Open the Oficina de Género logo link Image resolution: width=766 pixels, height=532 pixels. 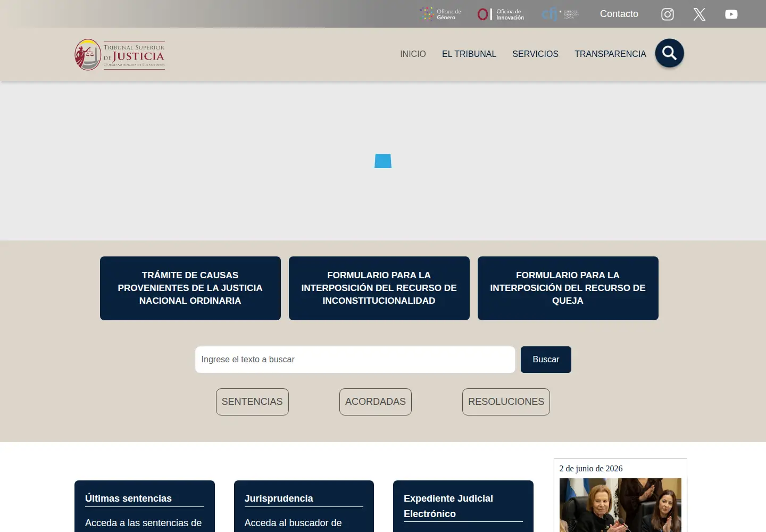coord(440,14)
